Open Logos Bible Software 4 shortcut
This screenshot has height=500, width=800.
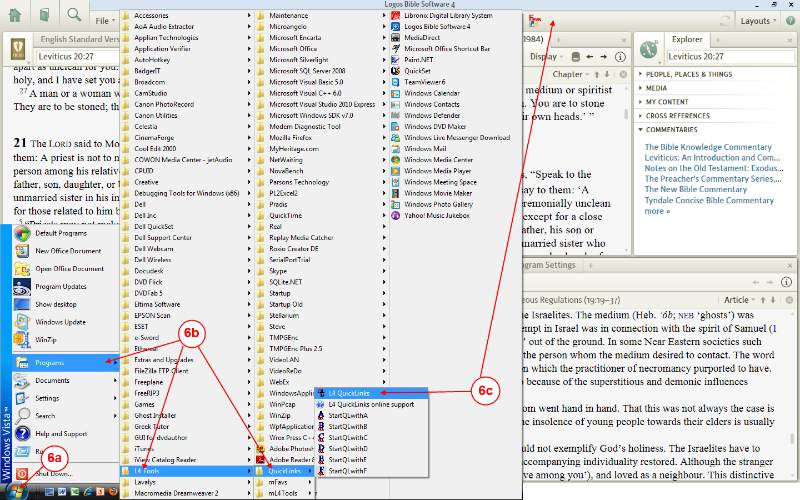pos(437,27)
